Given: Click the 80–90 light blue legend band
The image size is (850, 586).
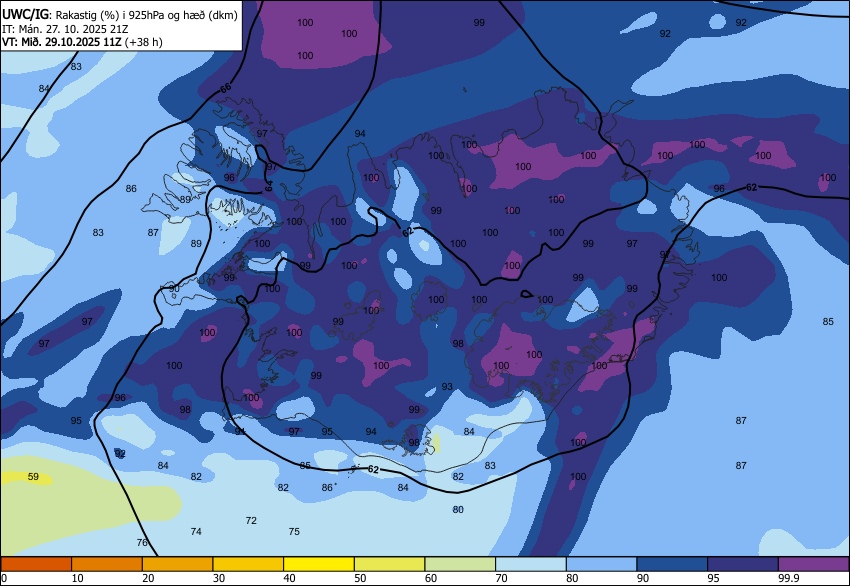Looking at the screenshot, I should pos(602,564).
